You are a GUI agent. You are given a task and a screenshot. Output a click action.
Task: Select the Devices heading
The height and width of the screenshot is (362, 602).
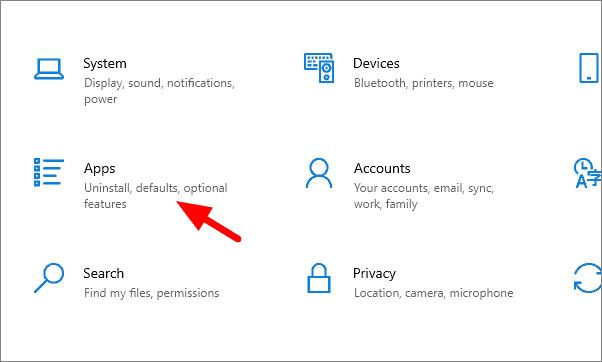(x=376, y=63)
